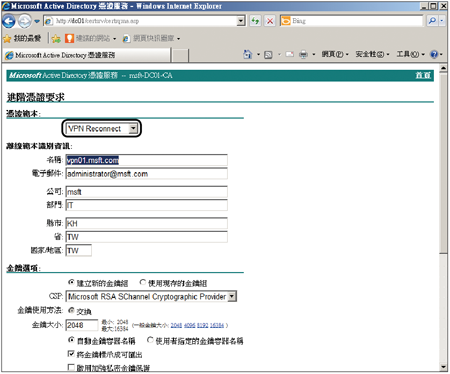Image resolution: width=450 pixels, height=374 pixels.
Task: Open Print icon dropdown arrow
Action: click(314, 54)
